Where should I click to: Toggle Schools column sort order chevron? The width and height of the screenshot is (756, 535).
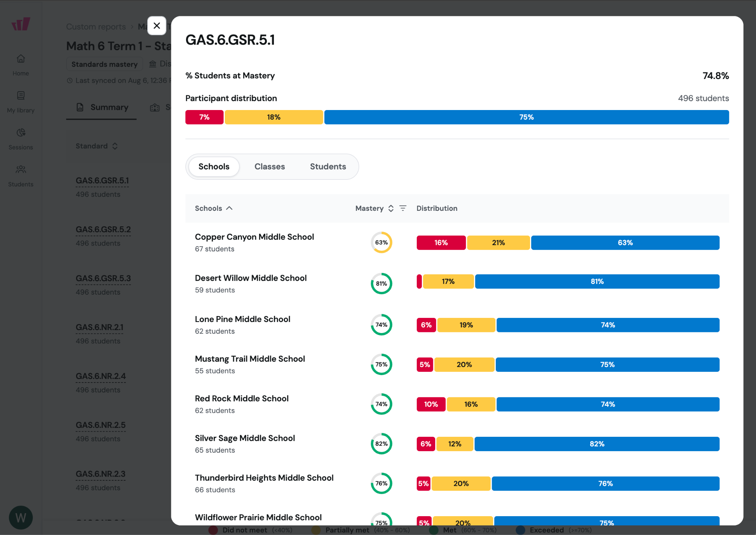coord(229,208)
